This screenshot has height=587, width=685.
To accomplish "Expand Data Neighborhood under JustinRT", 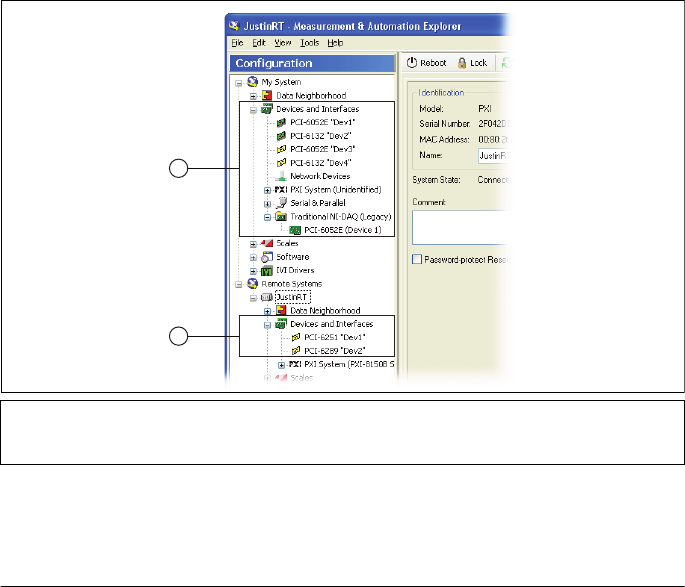I will point(267,311).
